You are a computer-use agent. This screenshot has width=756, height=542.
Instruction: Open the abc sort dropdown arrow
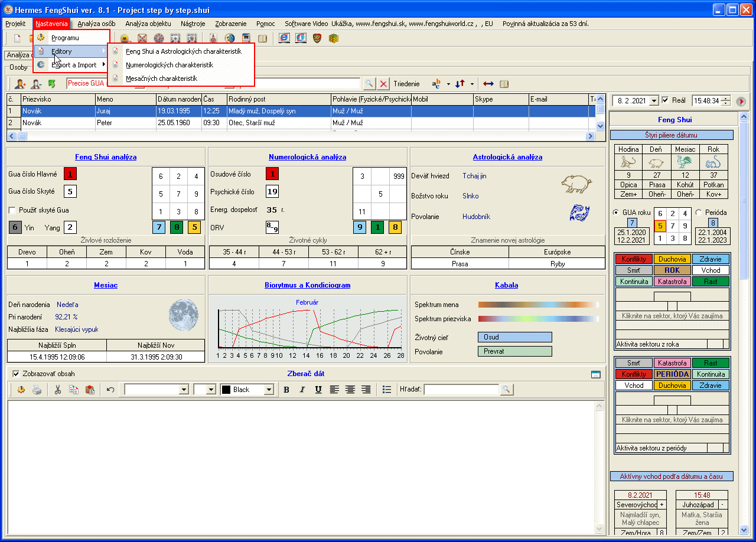coord(448,84)
